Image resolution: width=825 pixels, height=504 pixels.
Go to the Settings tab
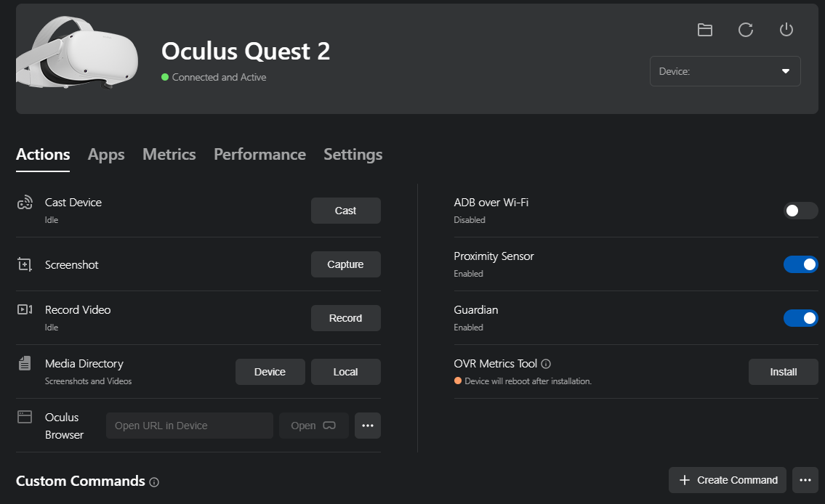coord(353,155)
